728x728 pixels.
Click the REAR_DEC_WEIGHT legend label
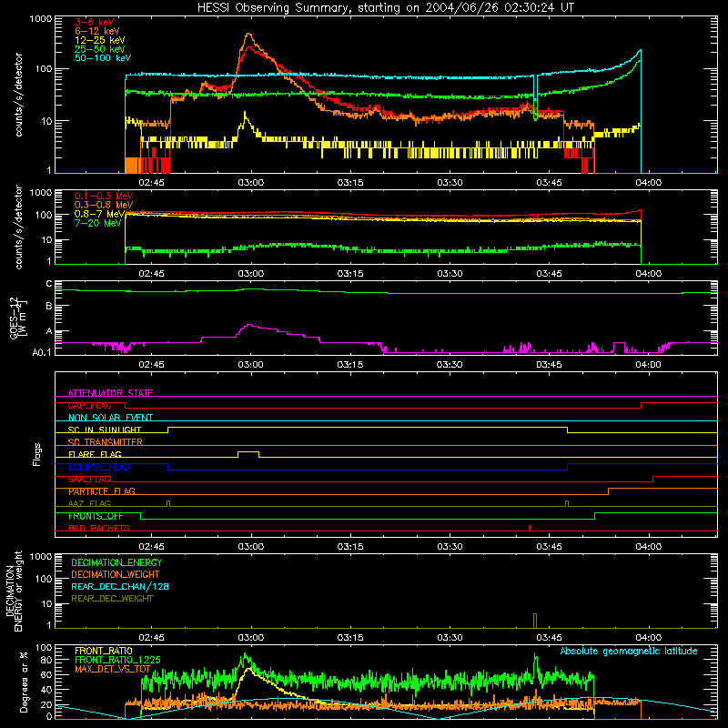click(x=112, y=599)
